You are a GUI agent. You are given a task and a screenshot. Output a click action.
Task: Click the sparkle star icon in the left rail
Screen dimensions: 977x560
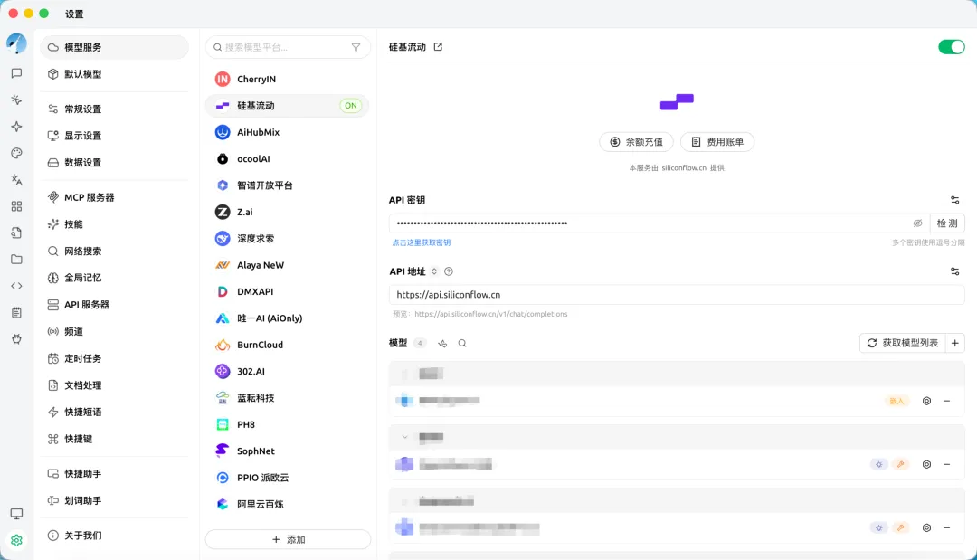coord(16,127)
